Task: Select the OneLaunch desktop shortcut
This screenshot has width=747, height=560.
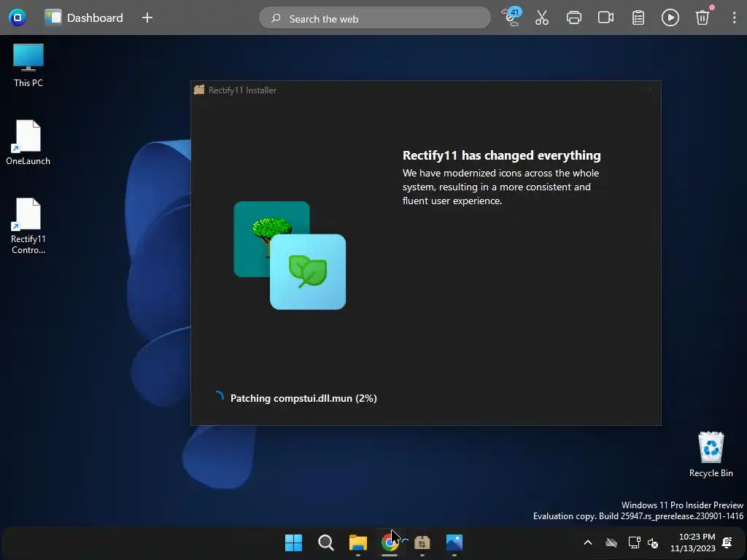Action: coord(28,142)
